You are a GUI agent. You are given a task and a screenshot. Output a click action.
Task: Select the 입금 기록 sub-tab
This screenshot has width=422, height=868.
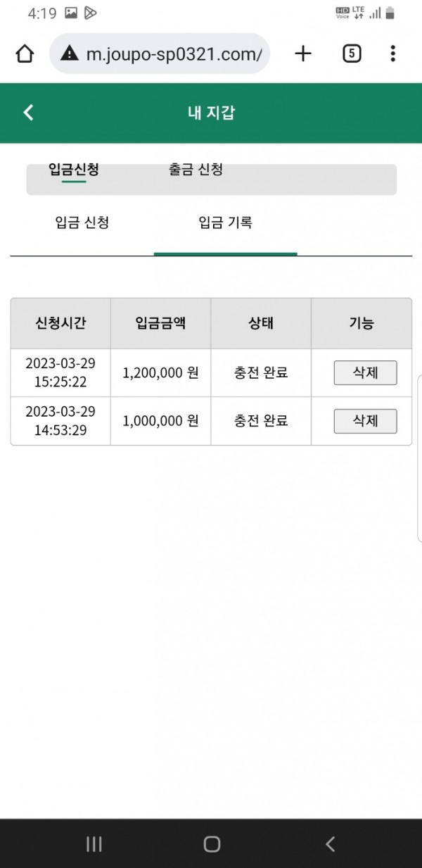pyautogui.click(x=225, y=223)
